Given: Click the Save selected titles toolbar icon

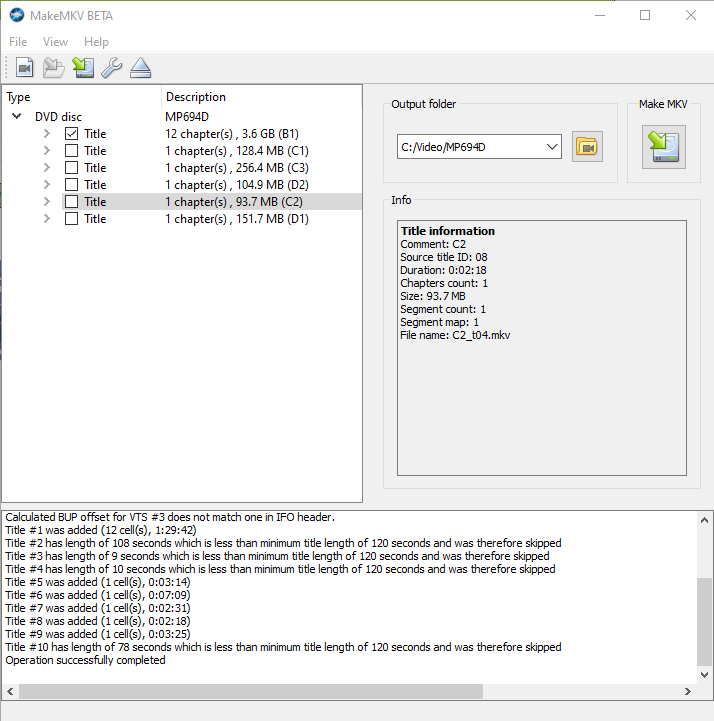Looking at the screenshot, I should point(83,68).
